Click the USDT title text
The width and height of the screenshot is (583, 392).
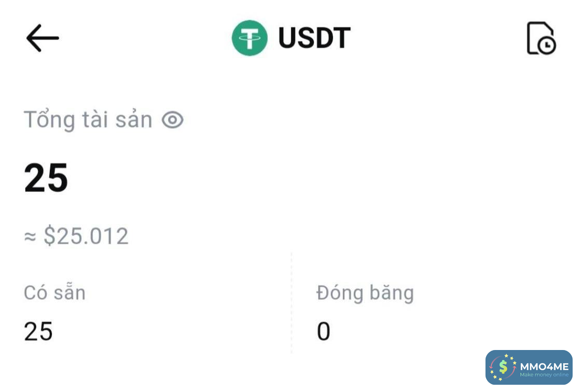click(x=314, y=38)
